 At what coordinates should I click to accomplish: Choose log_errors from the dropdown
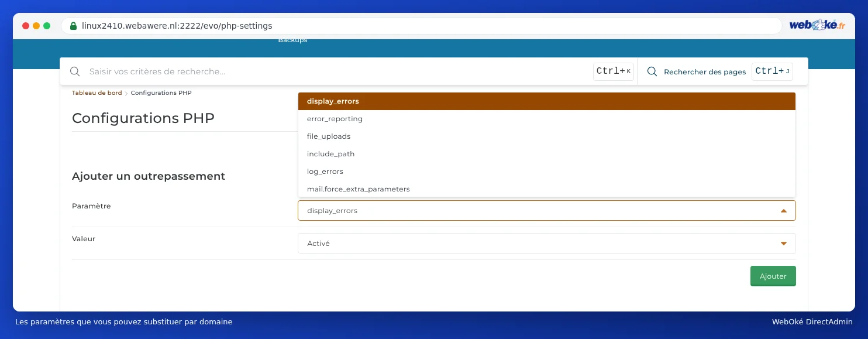[547, 172]
